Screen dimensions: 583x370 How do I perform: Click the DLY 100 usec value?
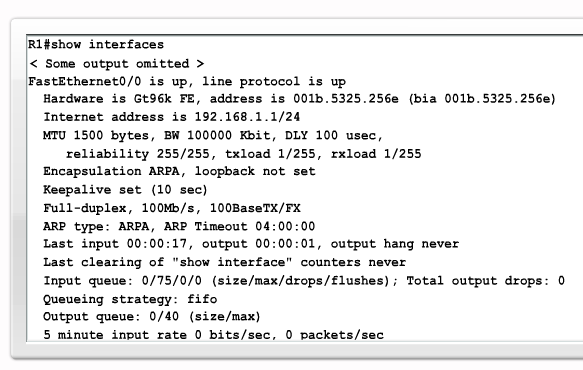330,135
